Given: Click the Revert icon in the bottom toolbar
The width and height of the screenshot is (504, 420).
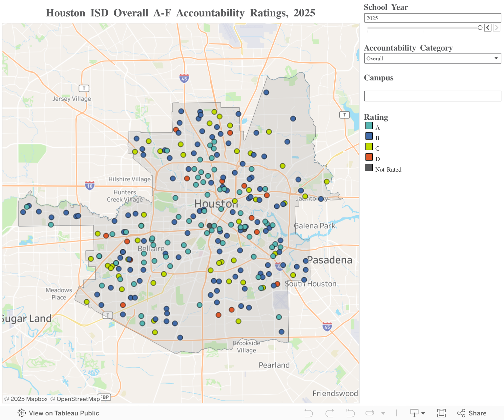Looking at the screenshot, I should pos(350,413).
